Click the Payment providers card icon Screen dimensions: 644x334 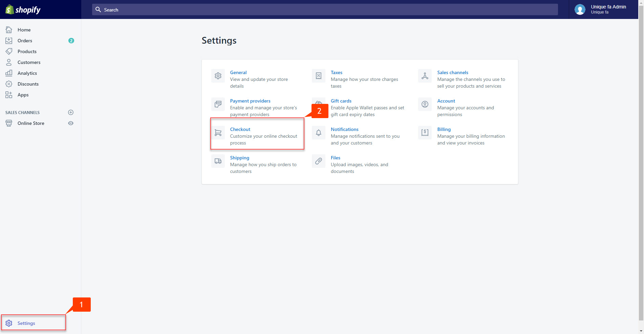[218, 104]
